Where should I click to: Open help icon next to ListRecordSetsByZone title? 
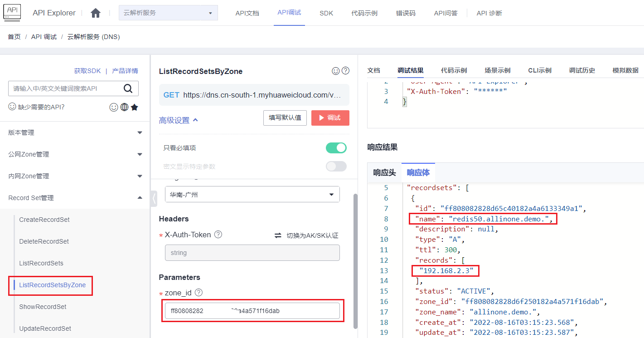(345, 71)
